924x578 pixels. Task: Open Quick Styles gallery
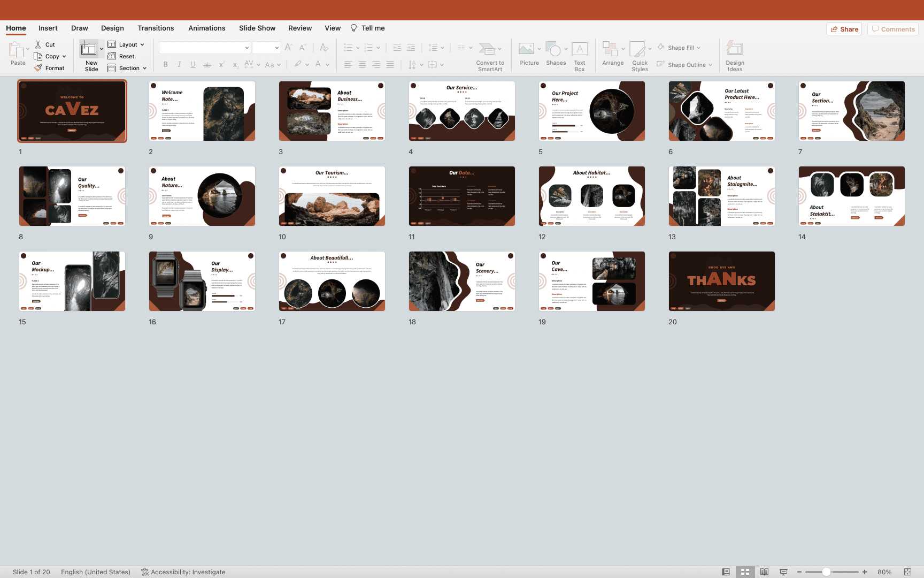637,50
